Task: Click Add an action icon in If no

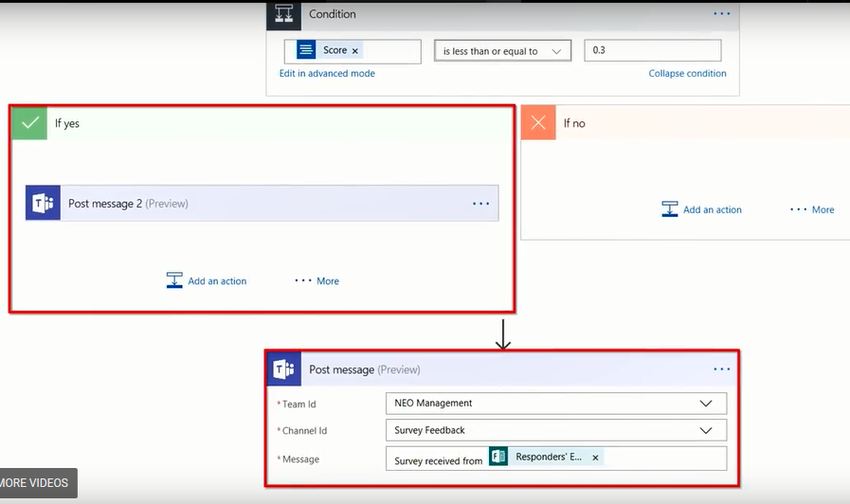Action: (670, 209)
